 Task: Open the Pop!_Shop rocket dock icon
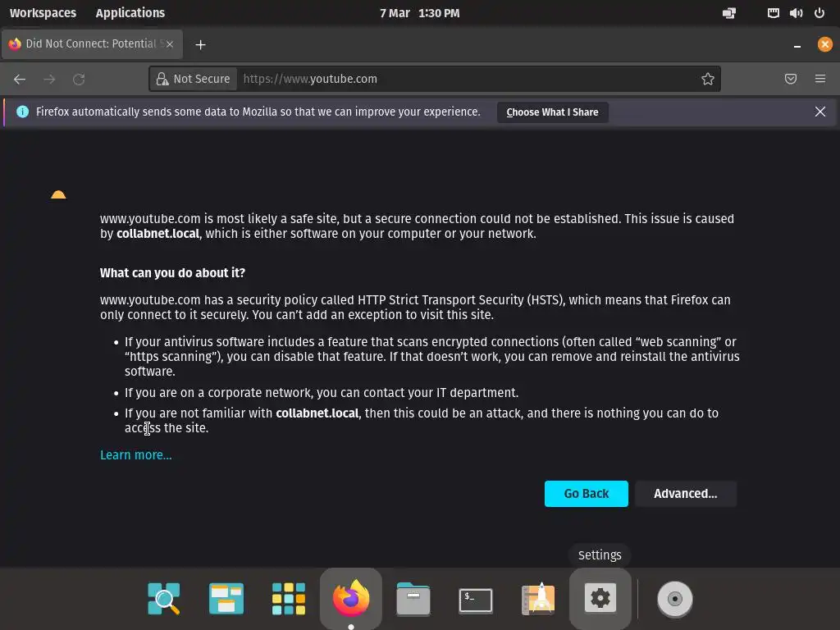click(538, 598)
